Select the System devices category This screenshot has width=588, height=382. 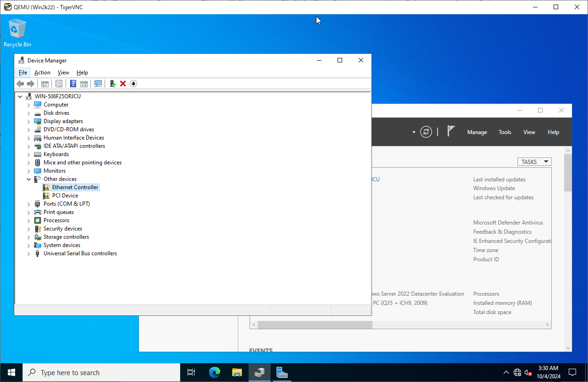[x=62, y=245]
